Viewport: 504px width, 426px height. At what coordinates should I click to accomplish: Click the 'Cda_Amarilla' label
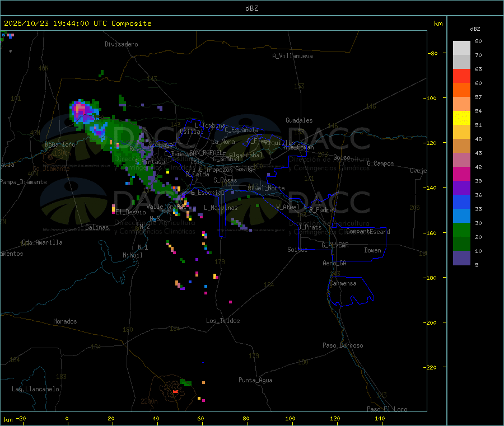tap(42, 242)
